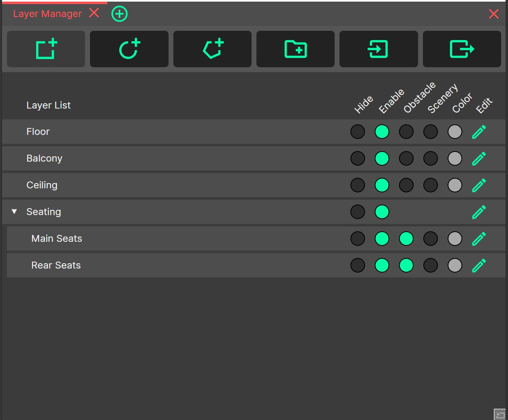This screenshot has width=508, height=420.
Task: Enable Scenery for Rear Seats
Action: tap(430, 265)
